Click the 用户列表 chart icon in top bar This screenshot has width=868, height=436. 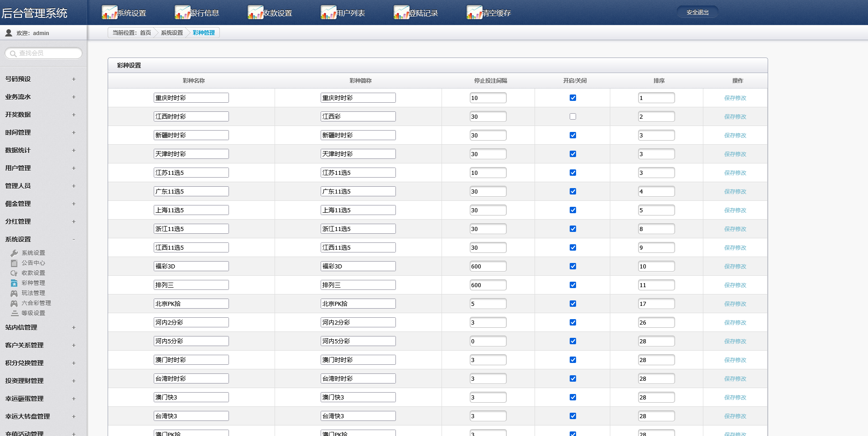coord(328,12)
